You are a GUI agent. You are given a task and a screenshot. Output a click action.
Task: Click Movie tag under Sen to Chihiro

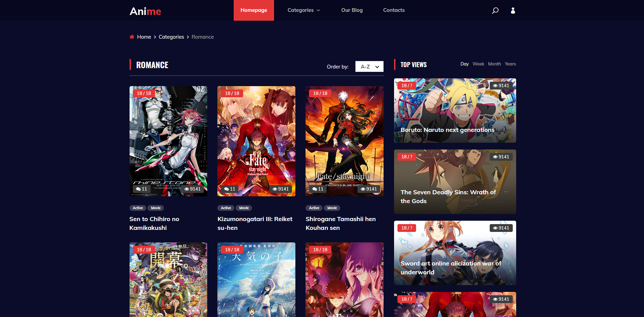pyautogui.click(x=156, y=208)
